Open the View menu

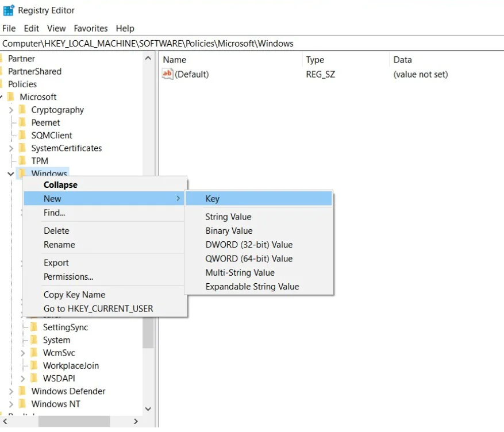56,28
